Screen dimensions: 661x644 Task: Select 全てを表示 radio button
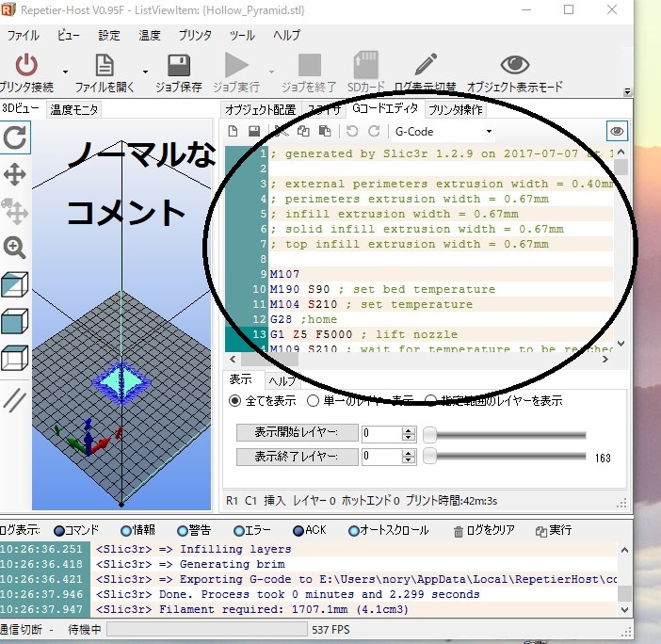click(x=234, y=400)
